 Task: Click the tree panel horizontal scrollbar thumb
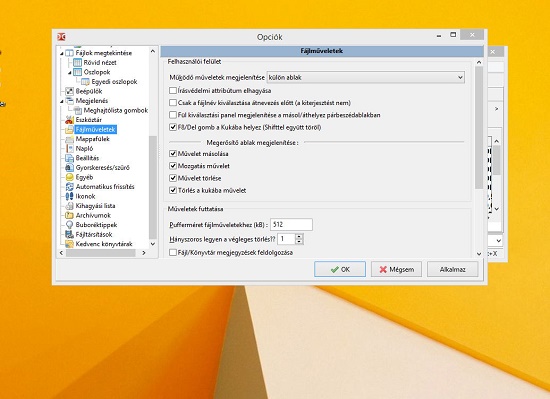point(101,253)
